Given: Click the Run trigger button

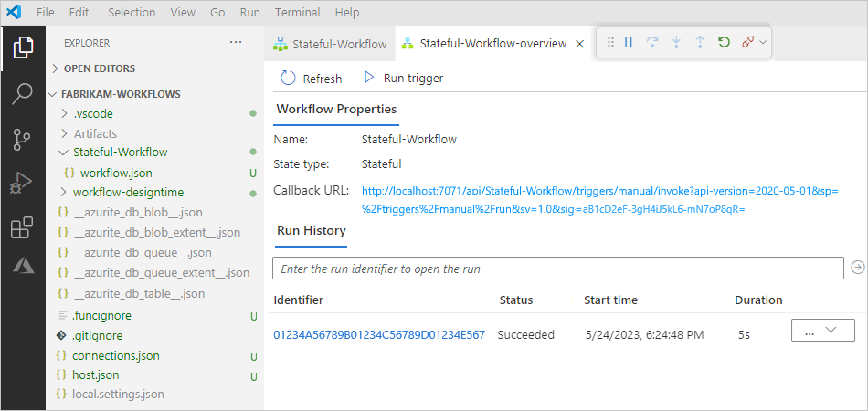Looking at the screenshot, I should 404,78.
